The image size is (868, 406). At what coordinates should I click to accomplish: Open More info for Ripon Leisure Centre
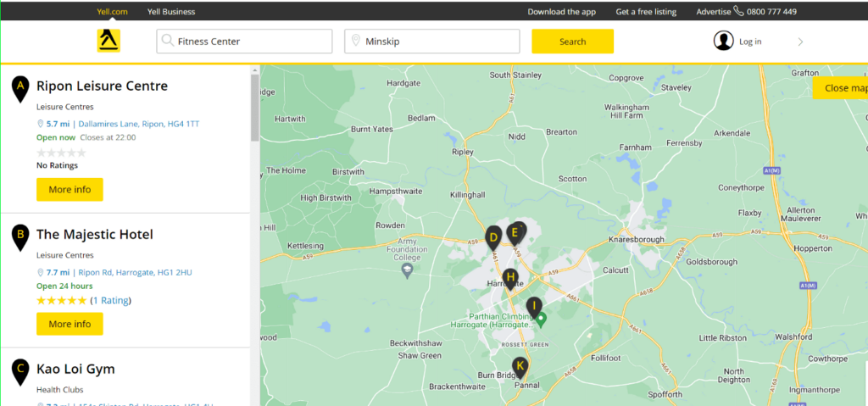click(x=70, y=189)
